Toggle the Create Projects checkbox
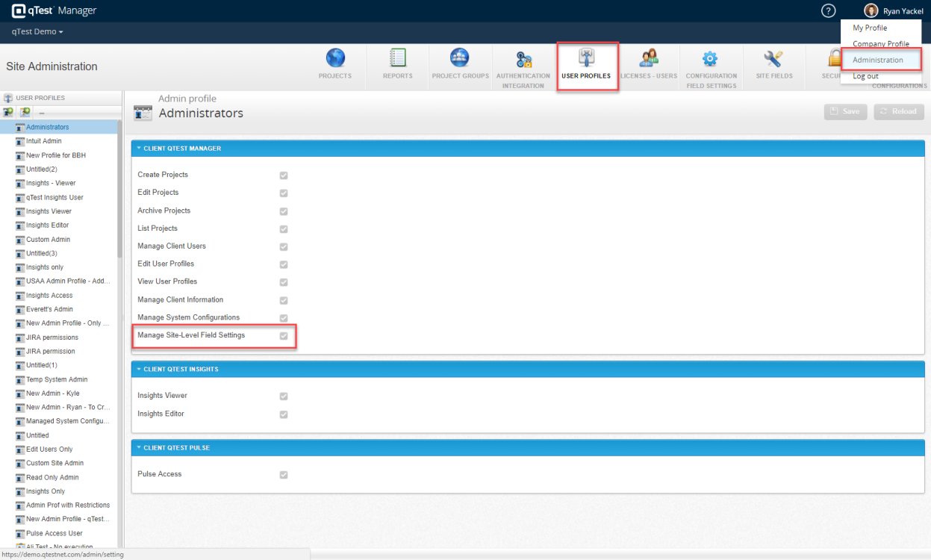This screenshot has width=931, height=560. click(284, 175)
